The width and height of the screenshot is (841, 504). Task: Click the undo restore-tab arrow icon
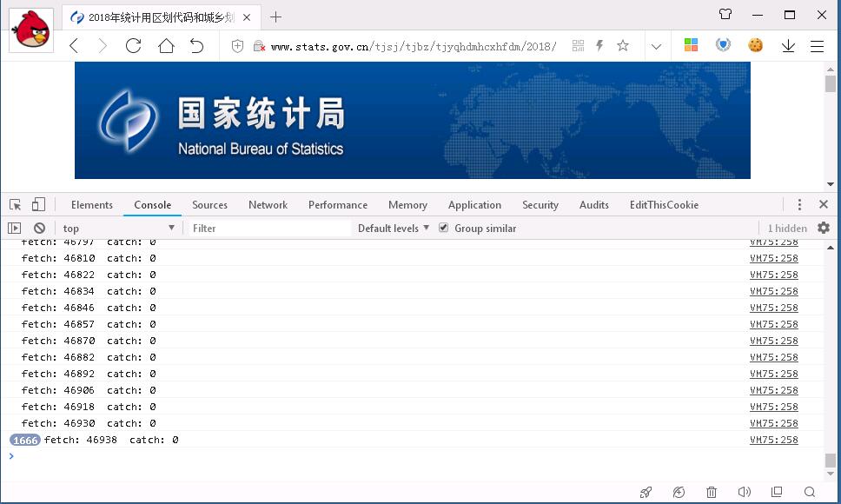[197, 46]
